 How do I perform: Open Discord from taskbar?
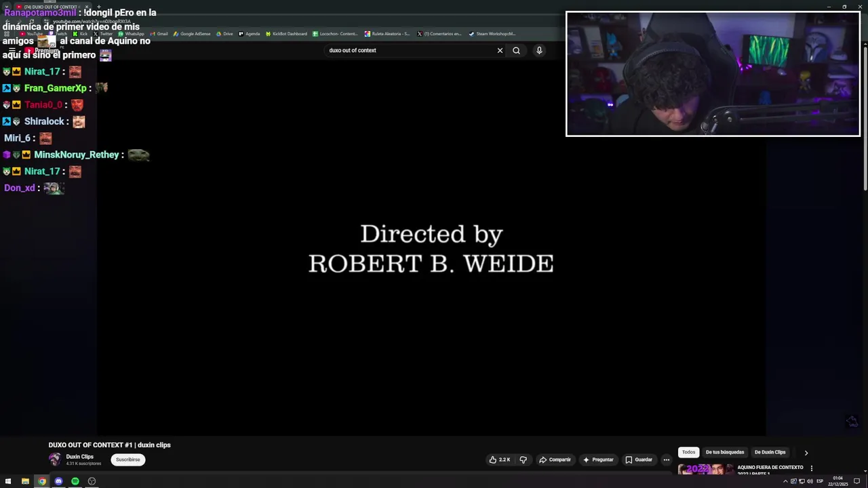pos(58,481)
